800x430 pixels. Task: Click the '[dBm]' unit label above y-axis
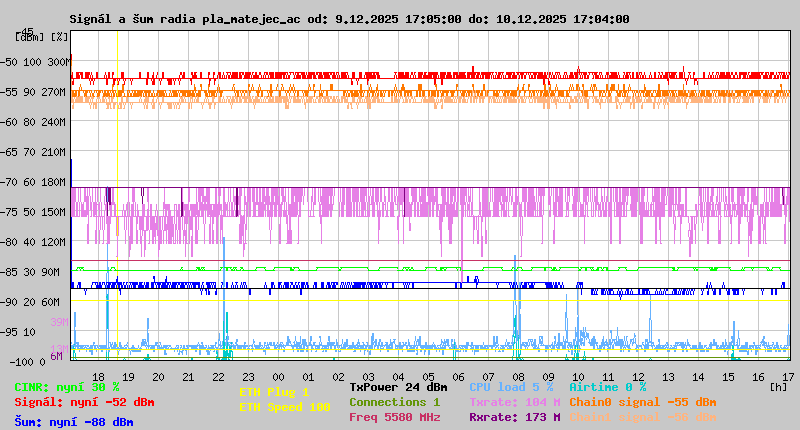30,37
